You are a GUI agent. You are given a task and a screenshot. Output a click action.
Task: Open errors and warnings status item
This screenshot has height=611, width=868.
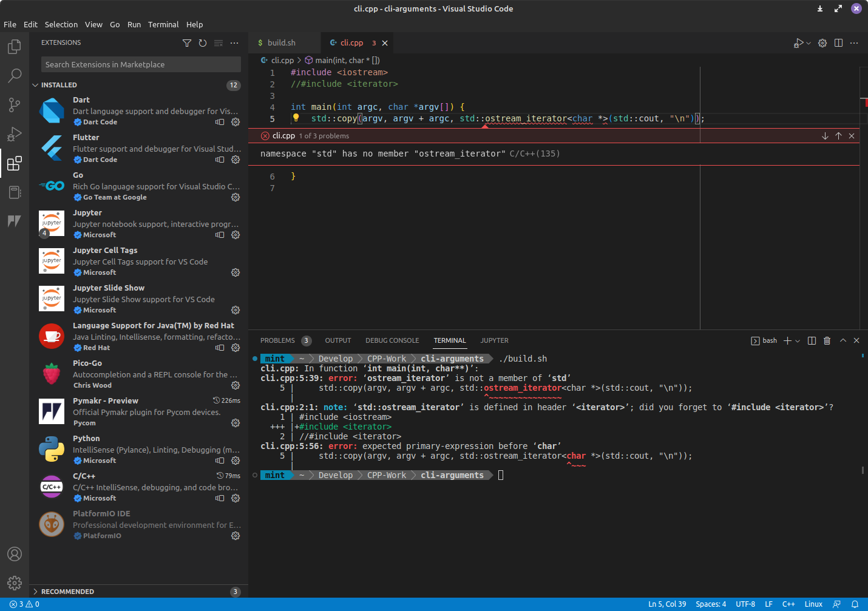(24, 604)
